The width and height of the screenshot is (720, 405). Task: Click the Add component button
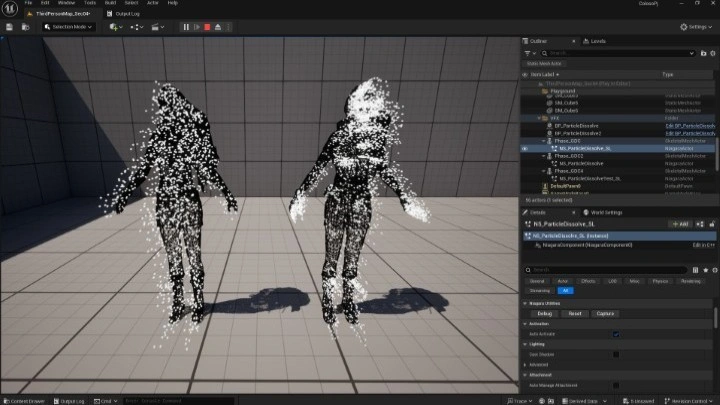pos(681,224)
